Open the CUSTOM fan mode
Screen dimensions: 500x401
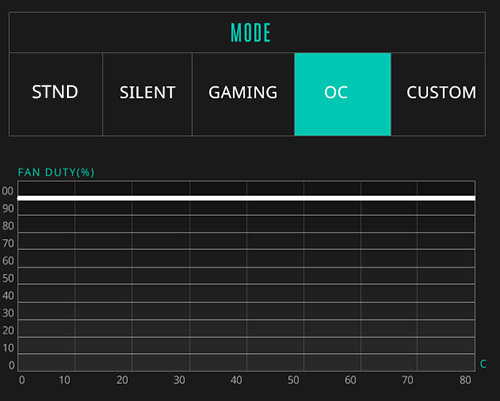point(438,94)
